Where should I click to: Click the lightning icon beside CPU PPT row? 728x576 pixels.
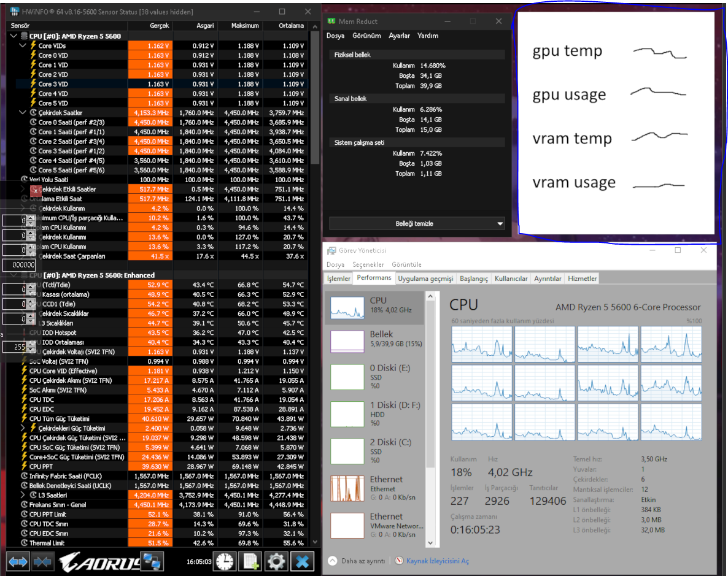pos(24,466)
